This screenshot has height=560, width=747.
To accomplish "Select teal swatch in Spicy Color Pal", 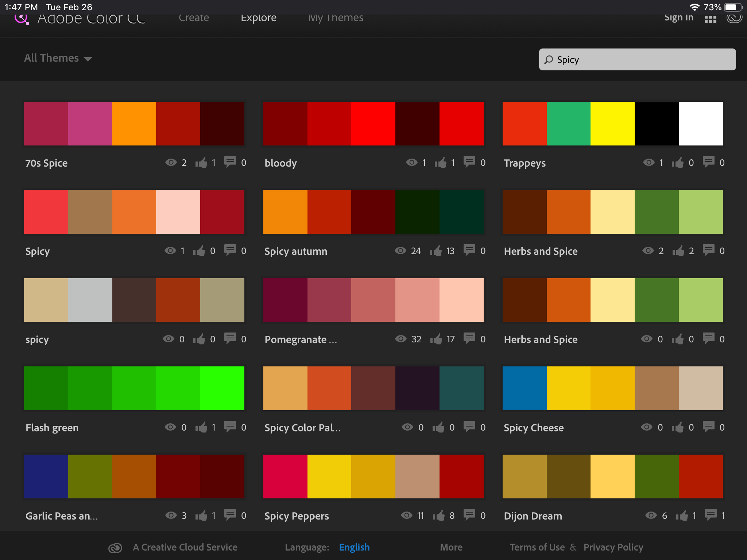I will tap(461, 388).
